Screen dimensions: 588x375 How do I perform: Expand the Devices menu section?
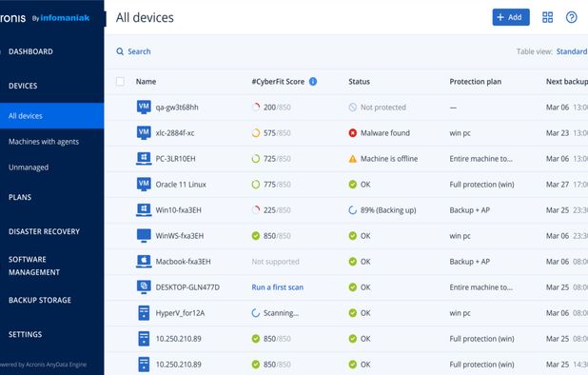coord(23,86)
